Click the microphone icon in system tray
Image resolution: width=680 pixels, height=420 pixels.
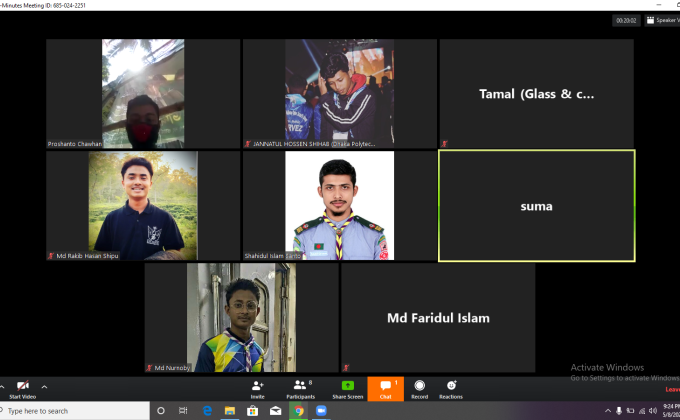point(619,411)
